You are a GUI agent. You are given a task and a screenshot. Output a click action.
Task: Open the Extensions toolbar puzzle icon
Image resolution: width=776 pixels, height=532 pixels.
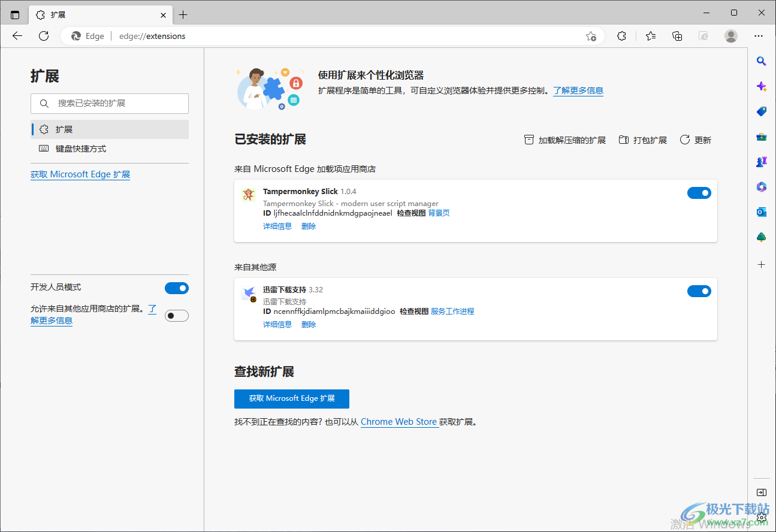[x=621, y=36]
